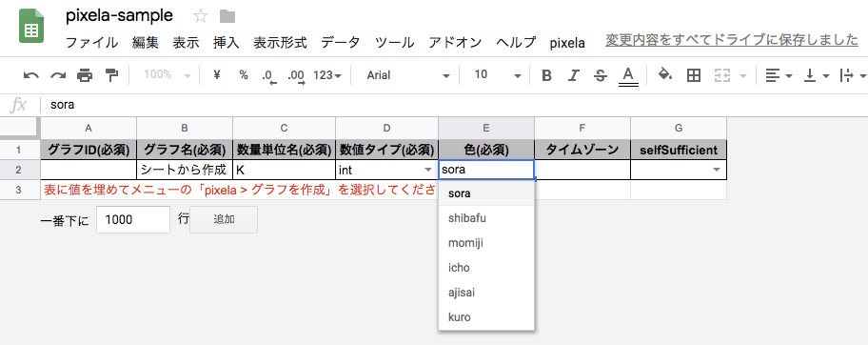Viewport: 868px width, 345px height.
Task: Open the アドオン menu
Action: click(455, 43)
